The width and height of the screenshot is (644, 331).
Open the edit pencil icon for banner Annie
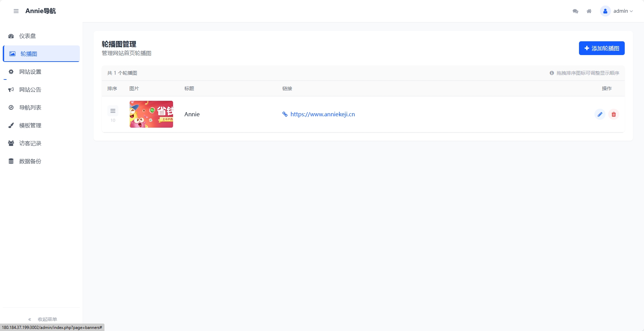600,114
